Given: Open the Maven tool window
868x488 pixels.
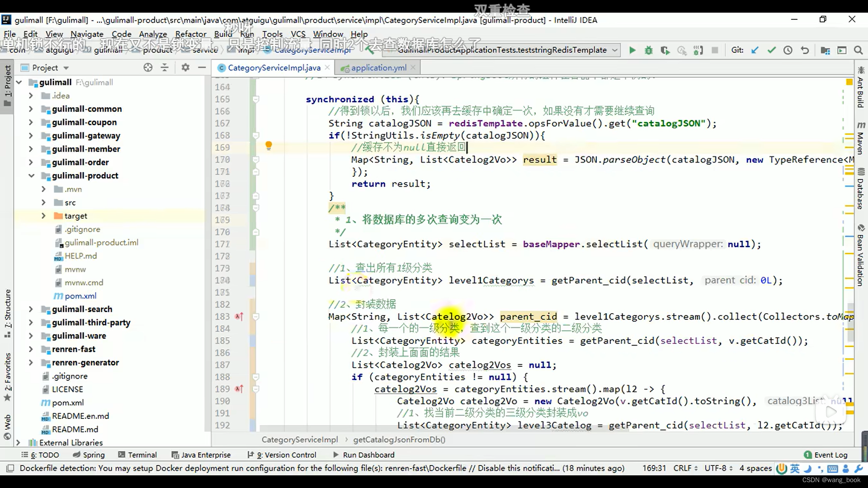Looking at the screenshot, I should tap(861, 138).
